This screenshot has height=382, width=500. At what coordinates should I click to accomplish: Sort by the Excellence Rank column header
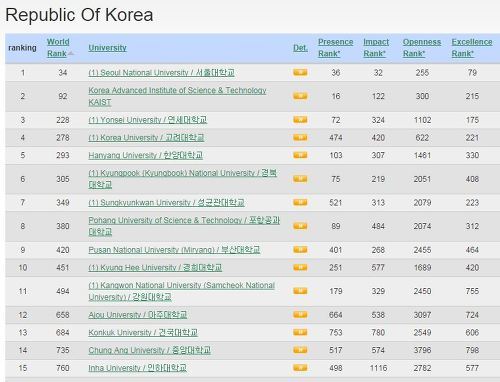click(472, 48)
